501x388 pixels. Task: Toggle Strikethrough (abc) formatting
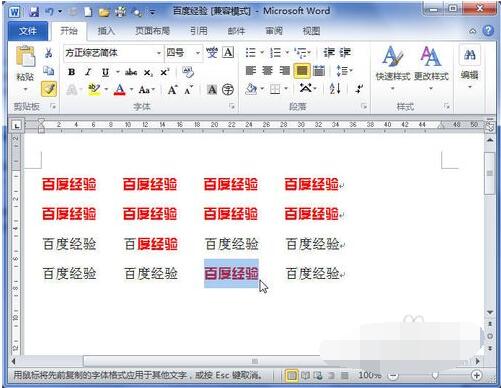point(131,72)
